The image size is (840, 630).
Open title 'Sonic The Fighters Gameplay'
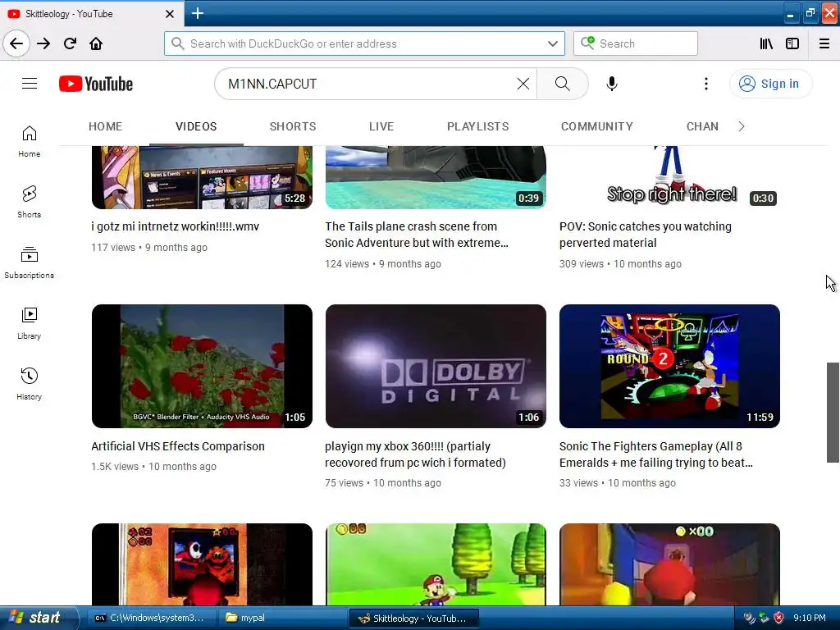pos(655,454)
